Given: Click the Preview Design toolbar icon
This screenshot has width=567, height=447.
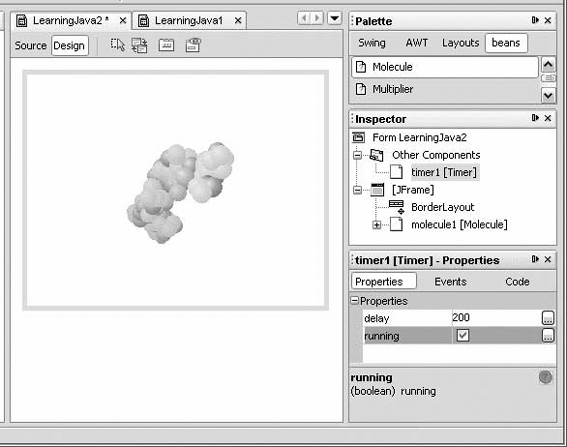Looking at the screenshot, I should pos(193,45).
